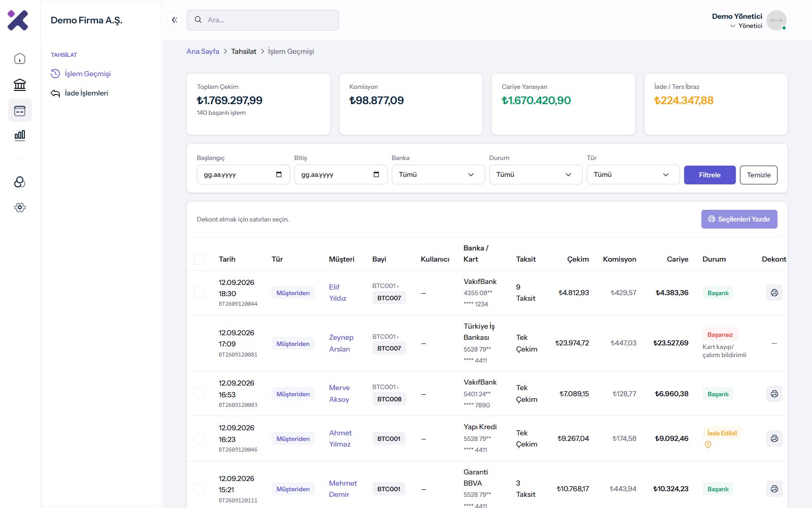Image resolution: width=812 pixels, height=508 pixels.
Task: Click the Temizle button
Action: click(758, 175)
